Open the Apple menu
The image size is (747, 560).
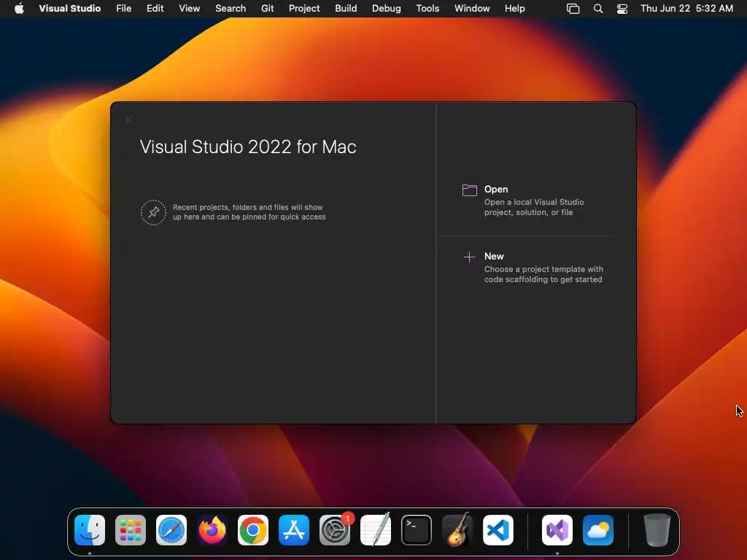coord(19,8)
